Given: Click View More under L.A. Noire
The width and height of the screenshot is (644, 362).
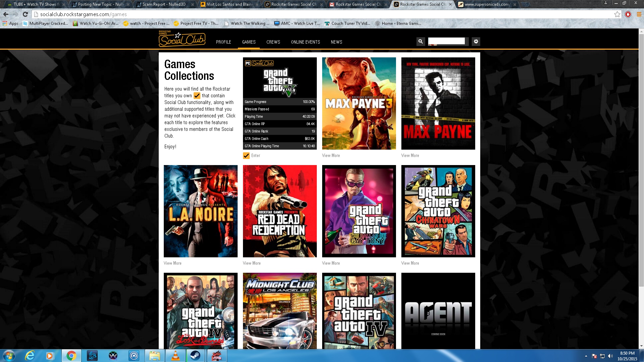Looking at the screenshot, I should pos(172,263).
